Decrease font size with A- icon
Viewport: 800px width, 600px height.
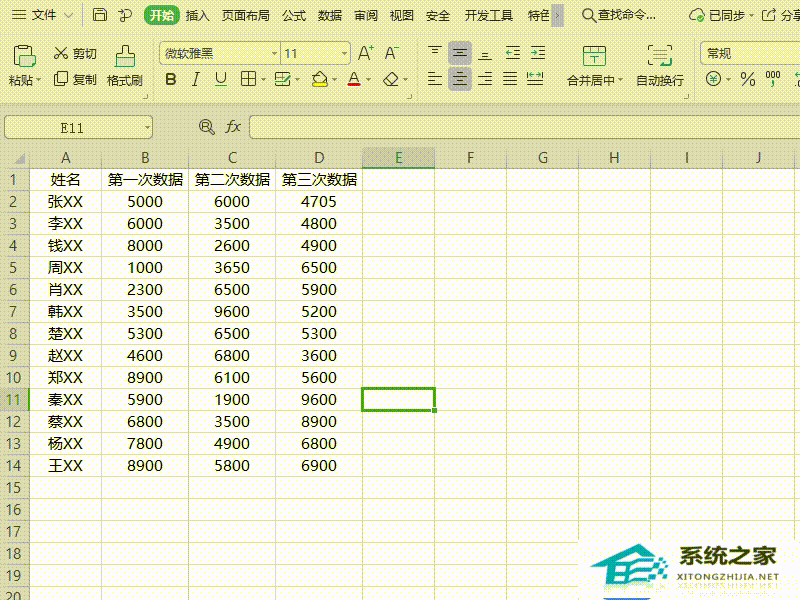(391, 53)
